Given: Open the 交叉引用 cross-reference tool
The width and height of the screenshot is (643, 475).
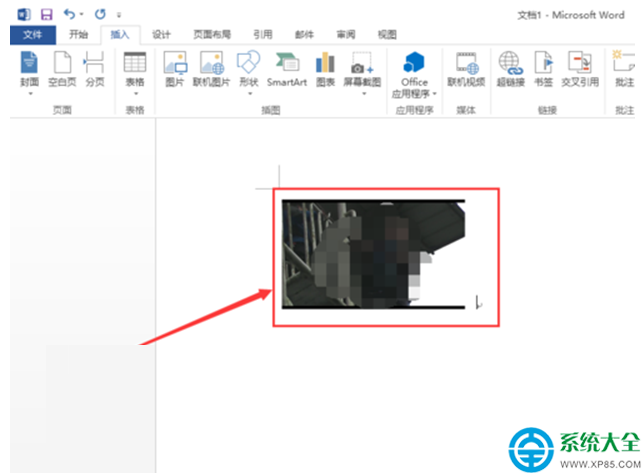Looking at the screenshot, I should click(x=580, y=70).
